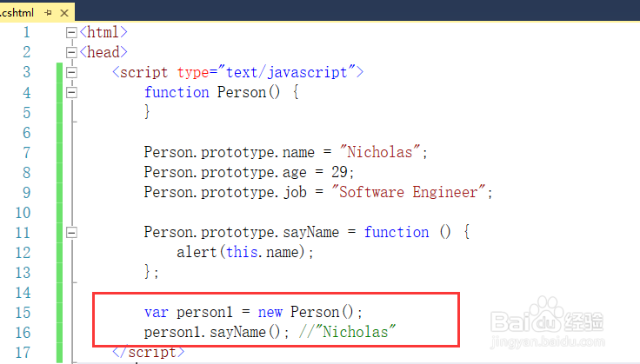The height and width of the screenshot is (364, 640).
Task: Collapse the <html> element on line 1
Action: pyautogui.click(x=71, y=32)
